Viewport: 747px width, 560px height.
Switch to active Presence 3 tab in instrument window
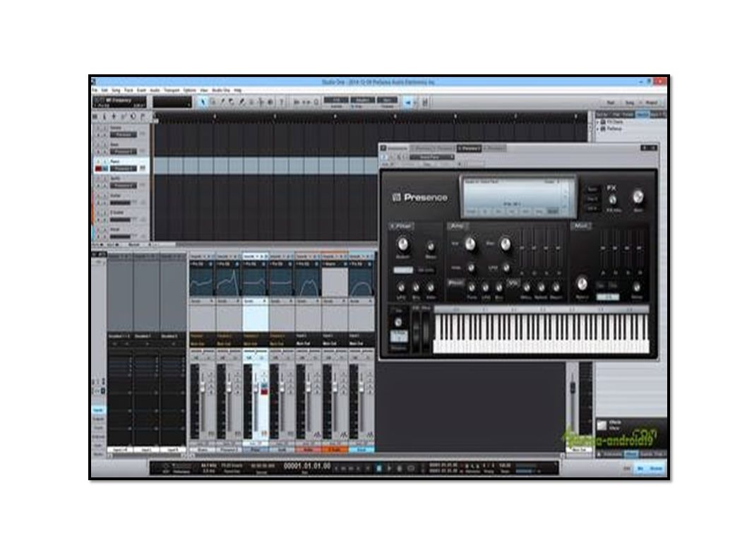pos(469,148)
